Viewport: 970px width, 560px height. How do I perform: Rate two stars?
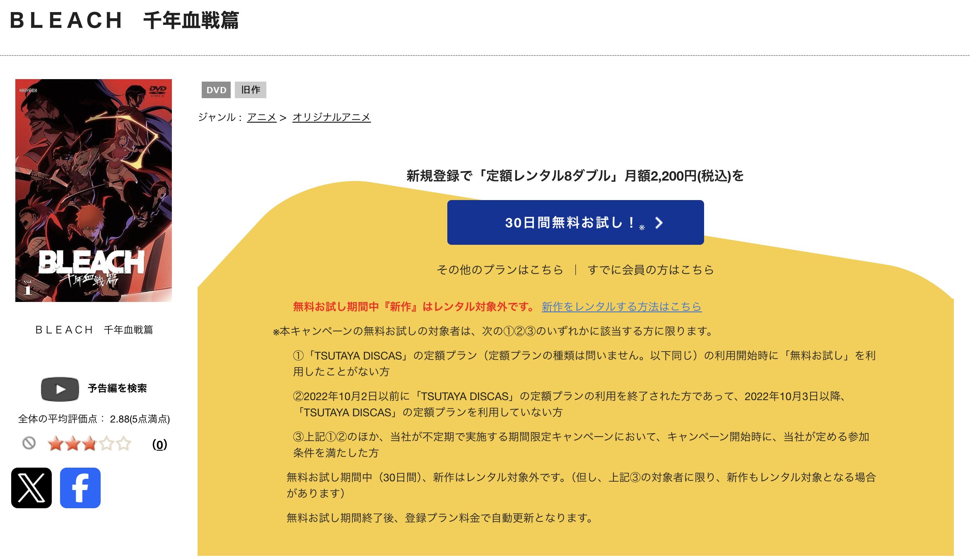[x=72, y=444]
